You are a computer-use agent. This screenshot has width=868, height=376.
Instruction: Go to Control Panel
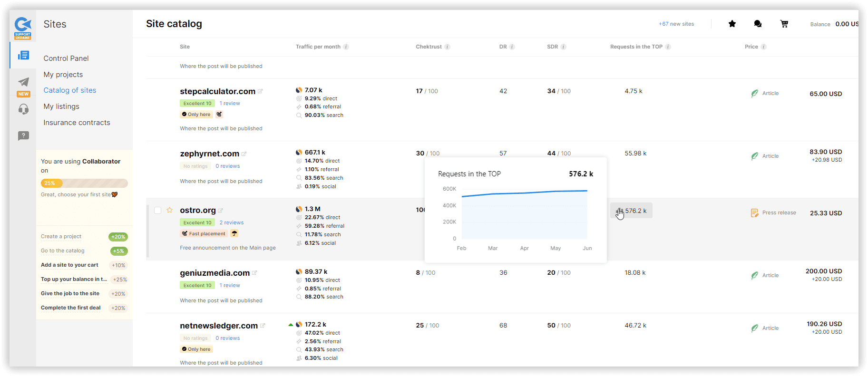66,58
